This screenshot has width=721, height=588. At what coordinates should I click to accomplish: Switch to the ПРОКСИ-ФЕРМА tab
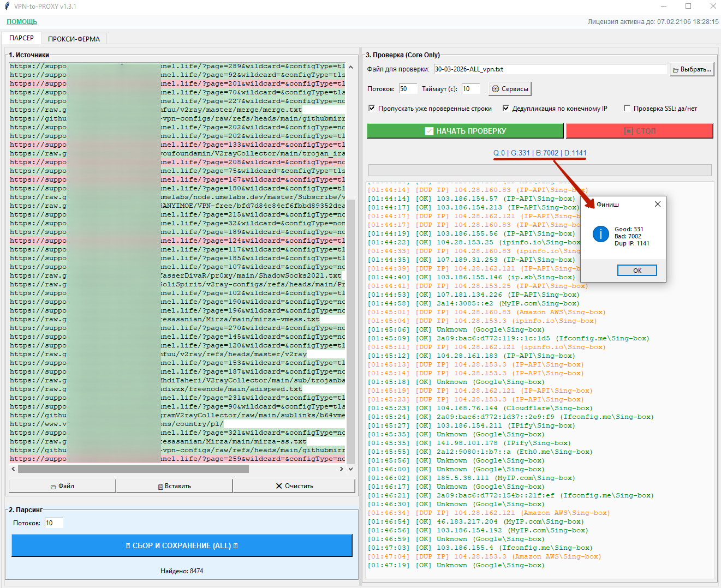[x=74, y=39]
